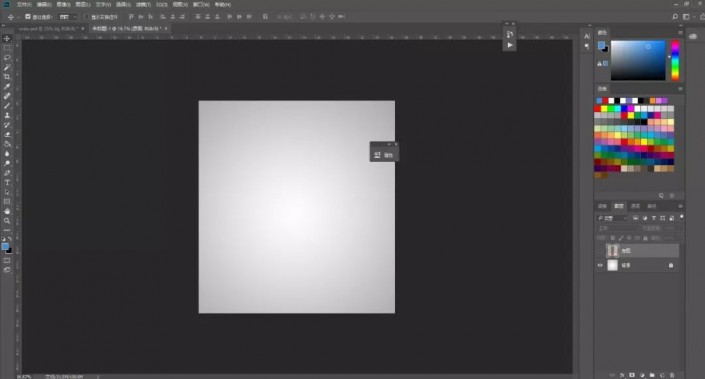
Task: Select the Hand tool
Action: click(x=7, y=211)
